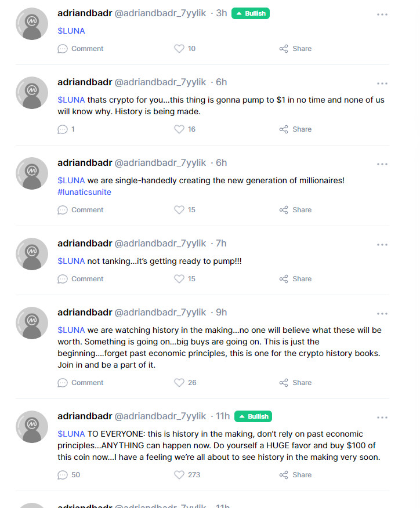Click @adriandbadr_7yylik handle on 9h post

(x=161, y=313)
